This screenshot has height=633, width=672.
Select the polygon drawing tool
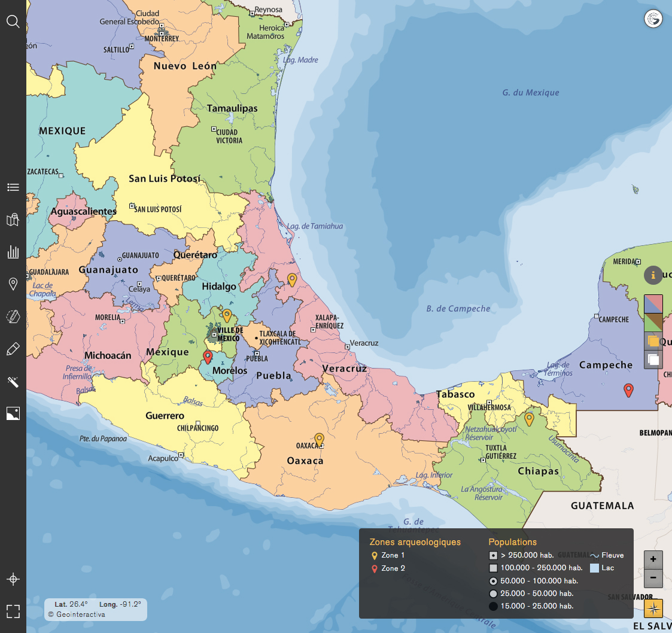(13, 316)
